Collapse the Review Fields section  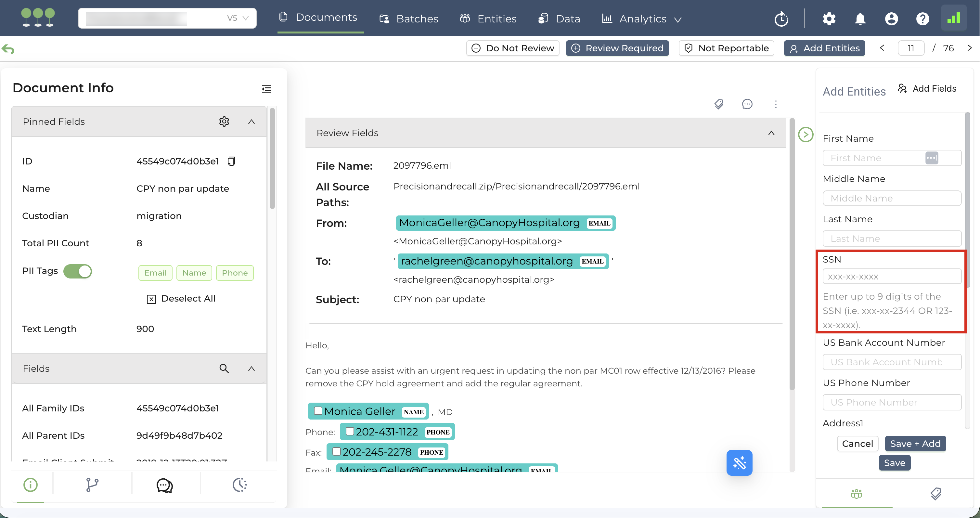pos(771,133)
